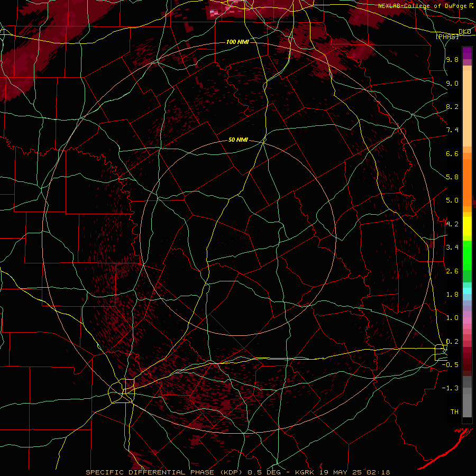The width and height of the screenshot is (476, 476).
Task: Pick the 6.6 scale label
Action: click(x=452, y=153)
